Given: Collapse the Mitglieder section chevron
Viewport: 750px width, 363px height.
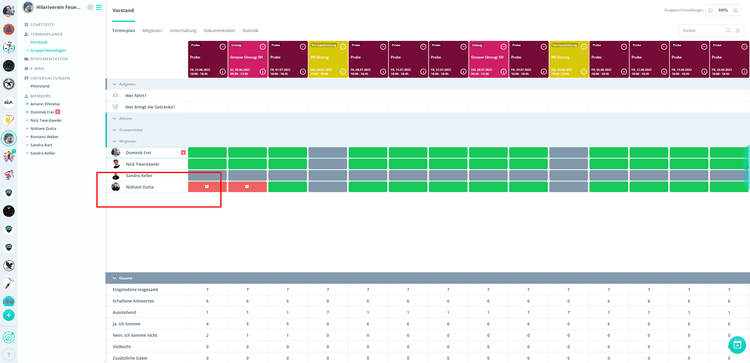Looking at the screenshot, I should click(114, 141).
